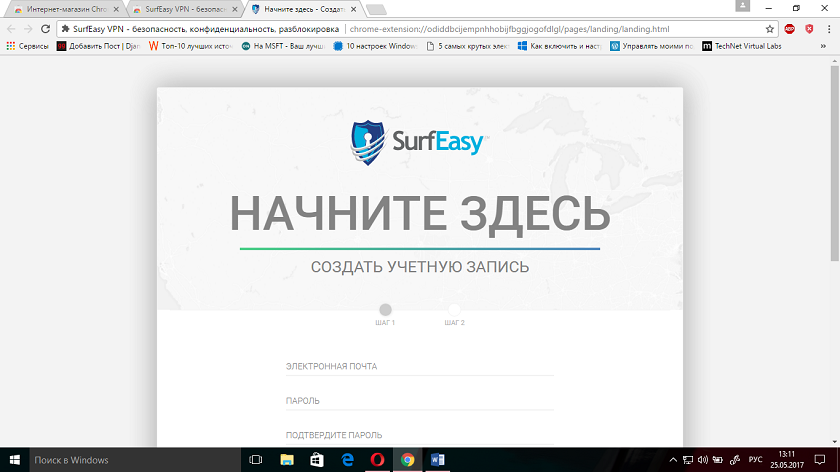The width and height of the screenshot is (840, 472).
Task: Open Windows Store from the taskbar
Action: point(317,460)
